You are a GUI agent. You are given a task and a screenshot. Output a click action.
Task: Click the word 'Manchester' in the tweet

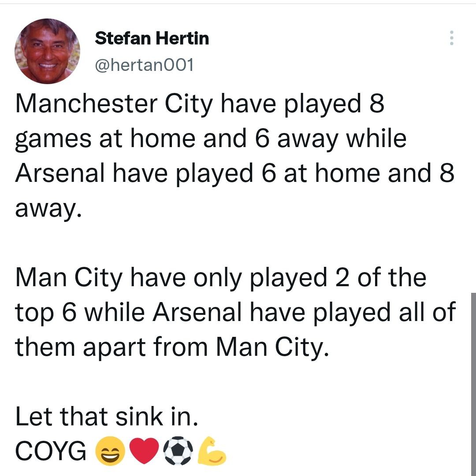pos(86,104)
